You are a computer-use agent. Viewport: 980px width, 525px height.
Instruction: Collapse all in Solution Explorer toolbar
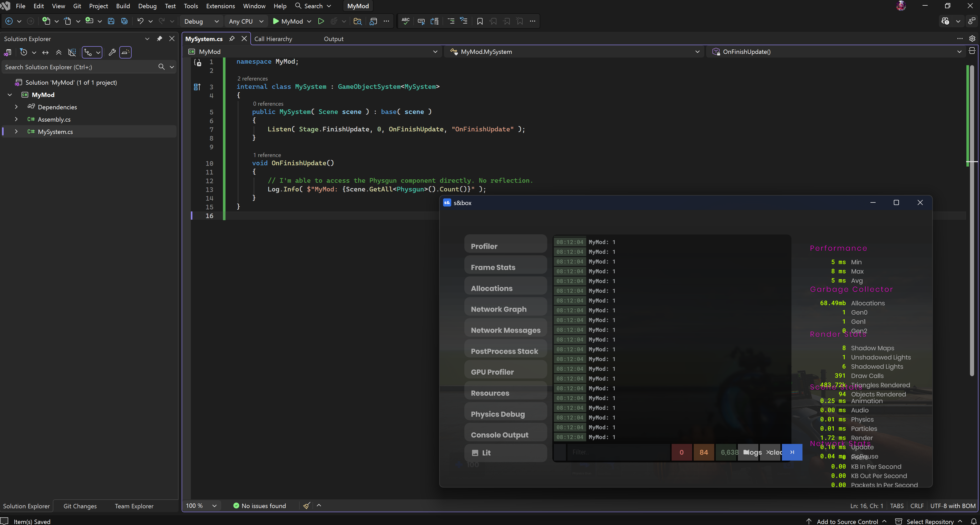point(58,53)
